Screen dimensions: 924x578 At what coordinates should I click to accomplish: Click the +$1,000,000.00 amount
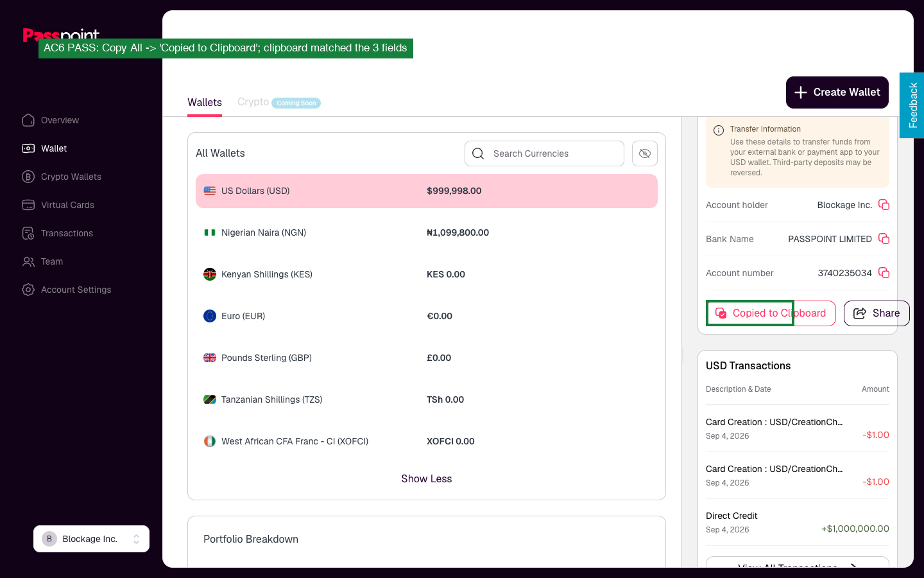pos(855,529)
